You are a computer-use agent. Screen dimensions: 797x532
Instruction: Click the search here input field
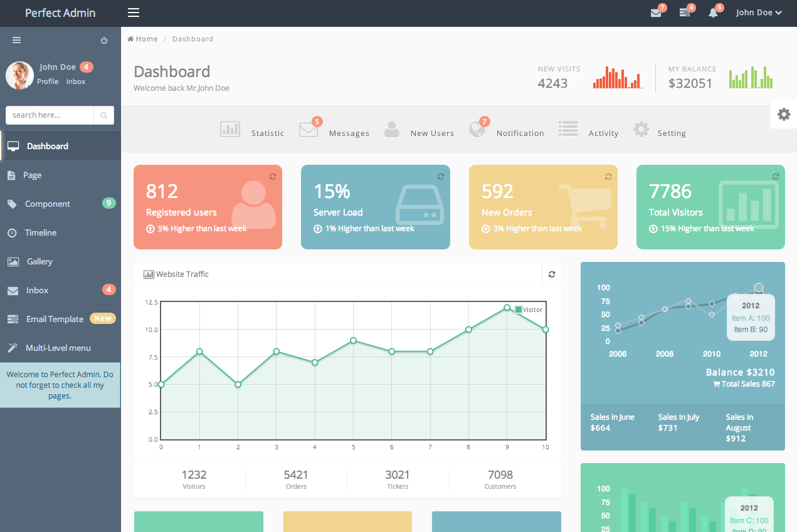(x=50, y=115)
